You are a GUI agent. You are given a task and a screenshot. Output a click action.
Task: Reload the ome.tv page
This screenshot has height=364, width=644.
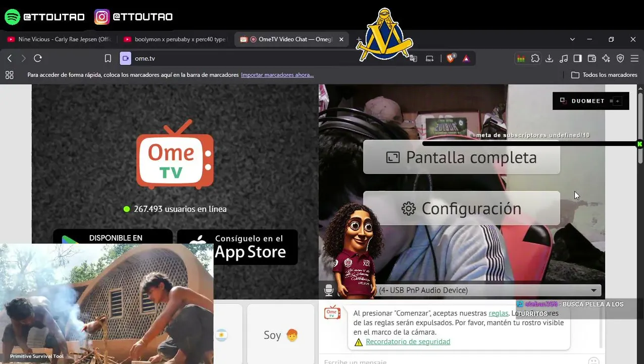point(38,59)
